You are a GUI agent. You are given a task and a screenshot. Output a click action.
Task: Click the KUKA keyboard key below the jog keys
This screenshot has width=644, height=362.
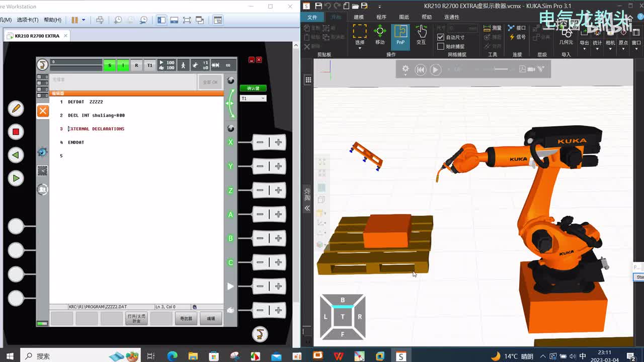coord(260,333)
